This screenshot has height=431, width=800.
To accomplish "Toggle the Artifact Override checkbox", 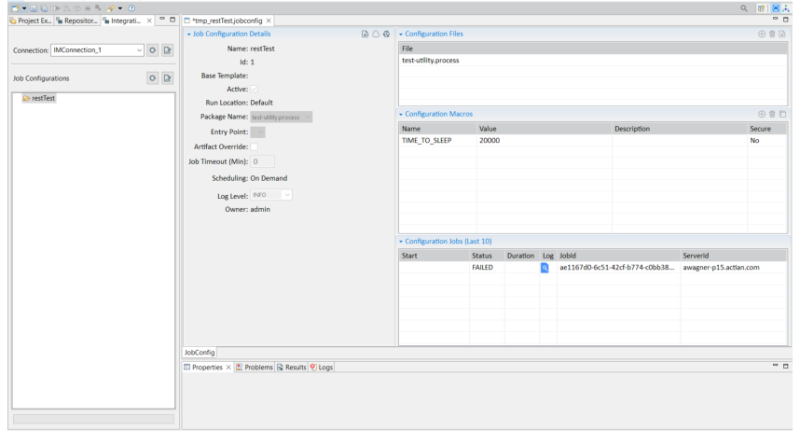I will (x=253, y=147).
